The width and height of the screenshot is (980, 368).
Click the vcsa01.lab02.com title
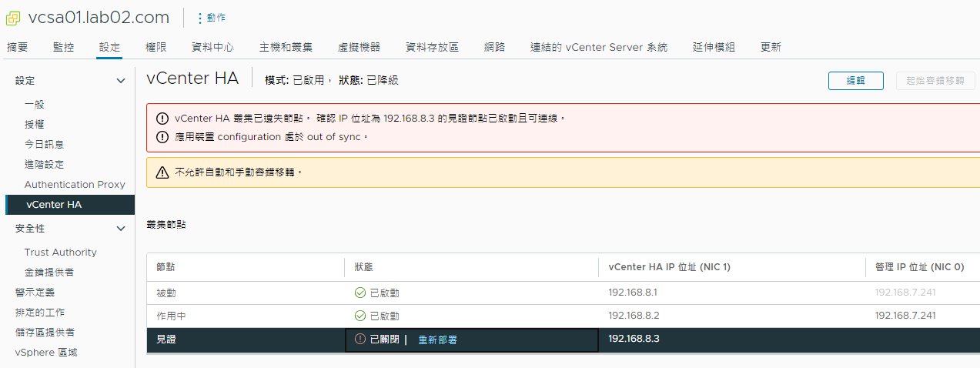coord(99,17)
